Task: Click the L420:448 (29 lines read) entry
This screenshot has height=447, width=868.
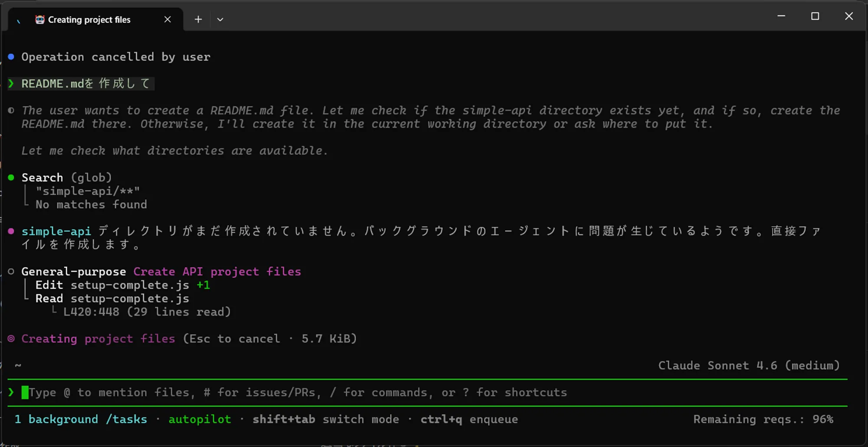Action: point(147,312)
